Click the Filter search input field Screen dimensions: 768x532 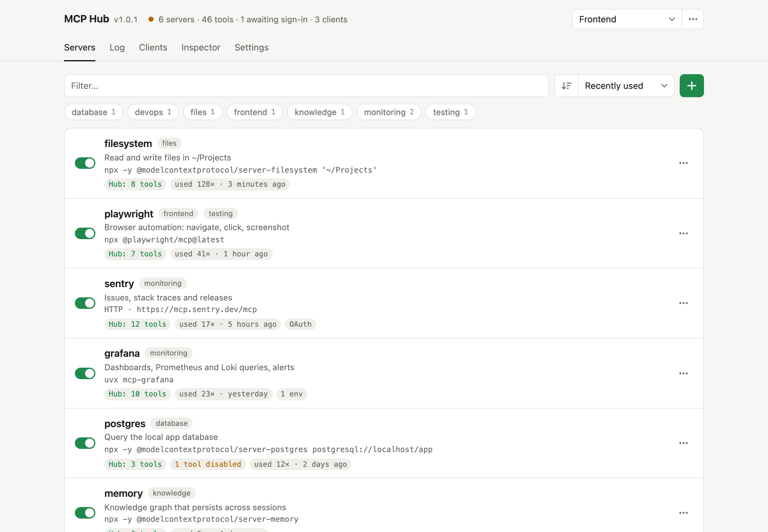coord(306,86)
